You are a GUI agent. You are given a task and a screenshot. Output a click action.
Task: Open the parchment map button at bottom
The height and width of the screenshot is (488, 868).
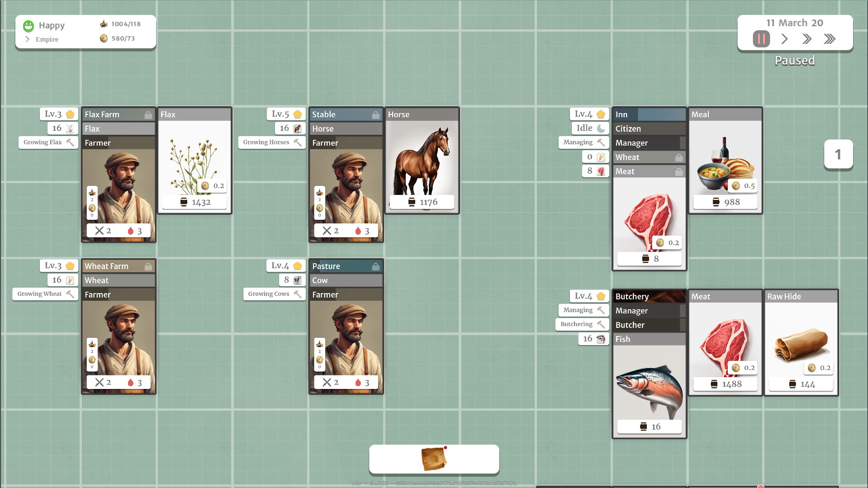(x=434, y=460)
